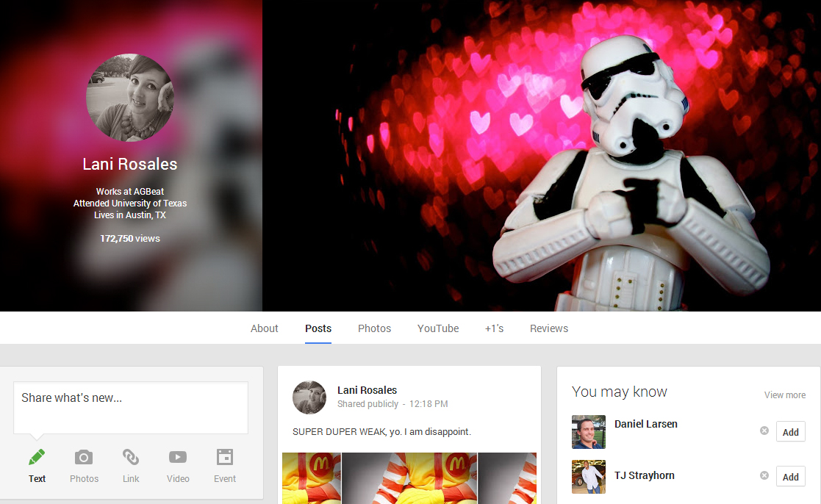Image resolution: width=821 pixels, height=504 pixels.
Task: Open Lani Rosales name link in post
Action: point(367,390)
